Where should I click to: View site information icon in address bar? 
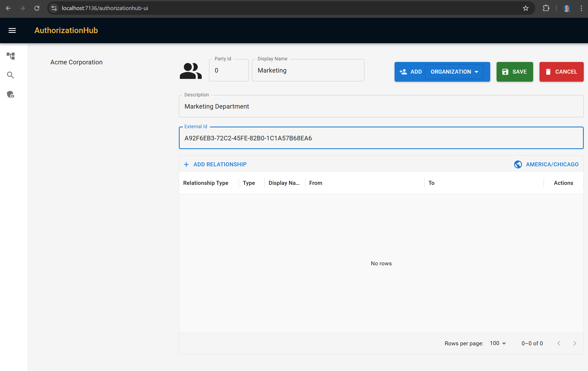54,8
